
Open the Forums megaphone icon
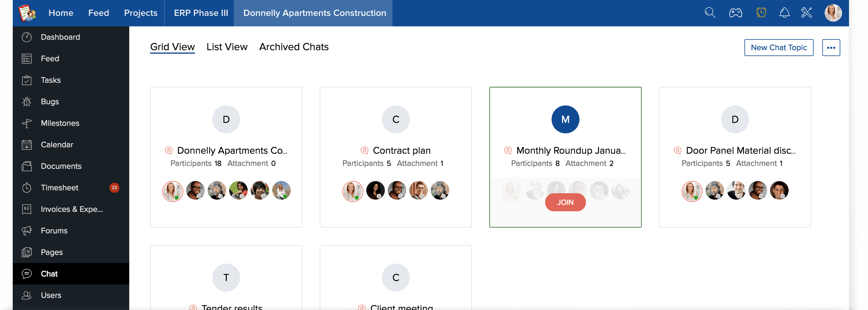pos(27,231)
